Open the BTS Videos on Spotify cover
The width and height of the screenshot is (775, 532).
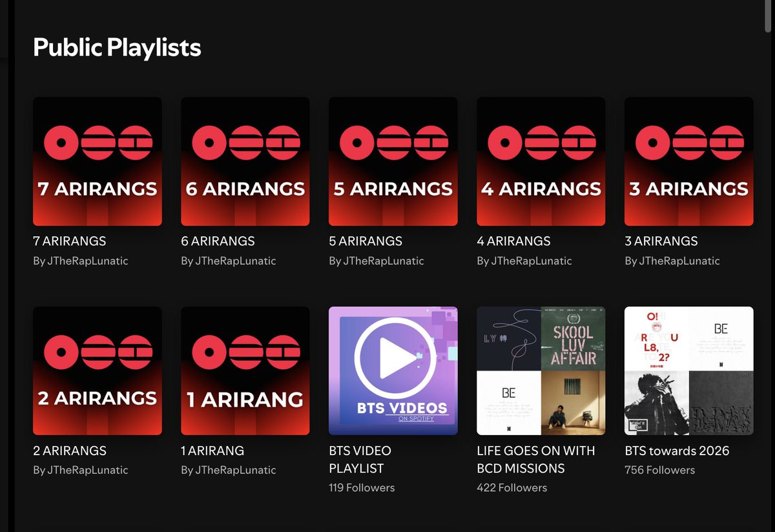pos(393,371)
